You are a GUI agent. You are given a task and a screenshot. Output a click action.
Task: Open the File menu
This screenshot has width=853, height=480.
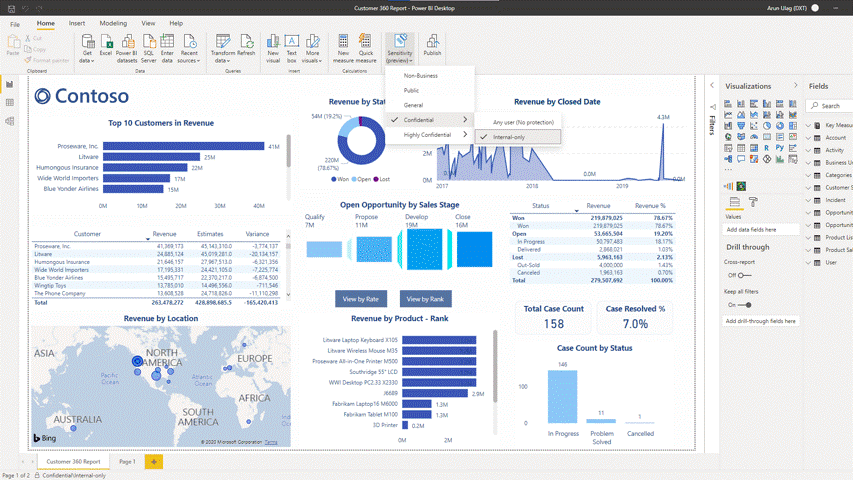coord(15,24)
